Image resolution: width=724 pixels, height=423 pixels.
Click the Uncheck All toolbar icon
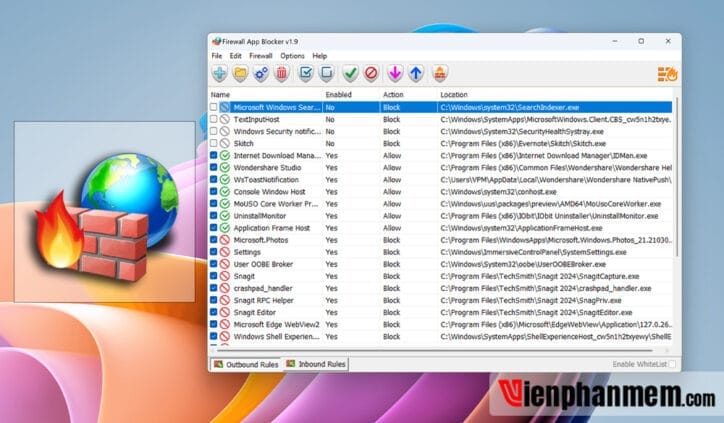[x=326, y=73]
